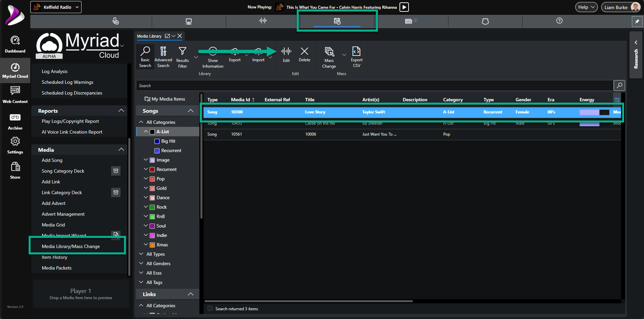Pop out the Media Library tab

coord(167,36)
